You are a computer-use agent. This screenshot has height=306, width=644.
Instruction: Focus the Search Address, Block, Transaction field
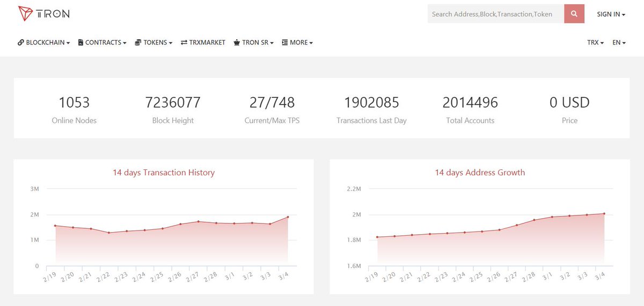pos(496,14)
